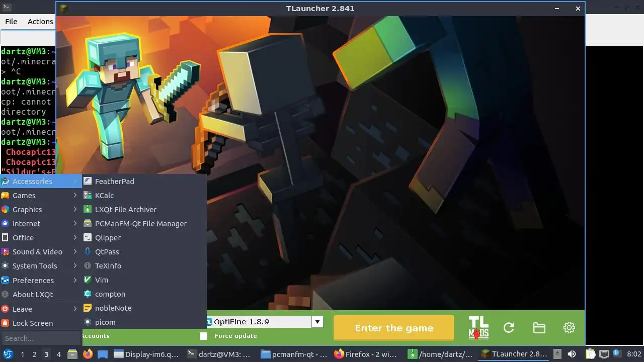The width and height of the screenshot is (644, 362).
Task: Open QtPass icon
Action: [88, 251]
